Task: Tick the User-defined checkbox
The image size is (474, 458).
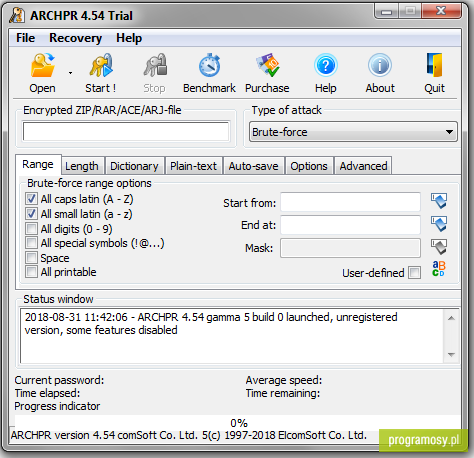Action: click(x=415, y=273)
